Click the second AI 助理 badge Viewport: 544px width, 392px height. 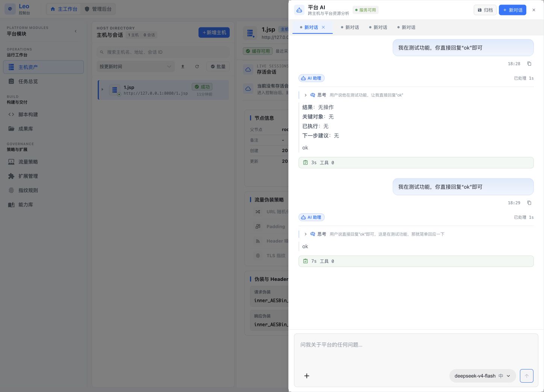pyautogui.click(x=311, y=217)
